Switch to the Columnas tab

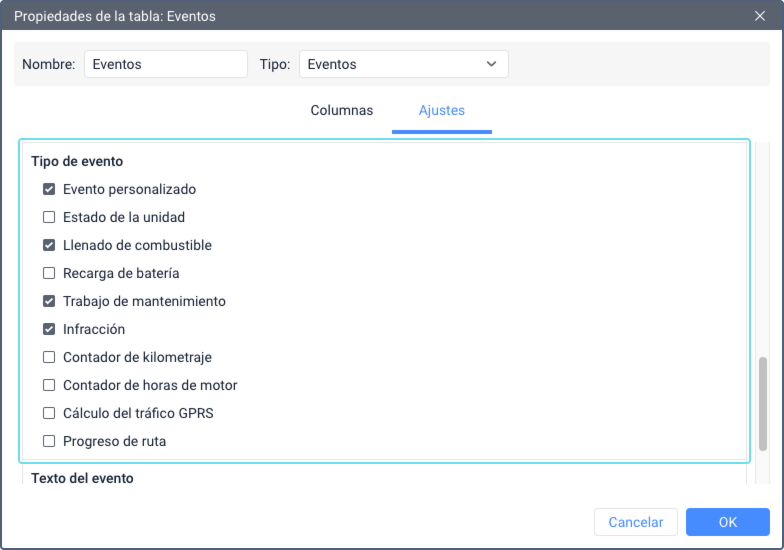(342, 110)
